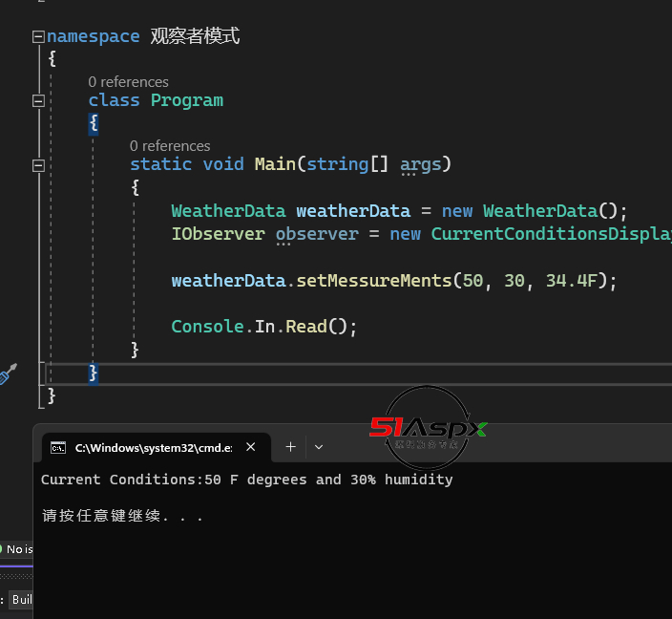Click the args parameter in Main
This screenshot has width=672, height=619.
click(420, 164)
